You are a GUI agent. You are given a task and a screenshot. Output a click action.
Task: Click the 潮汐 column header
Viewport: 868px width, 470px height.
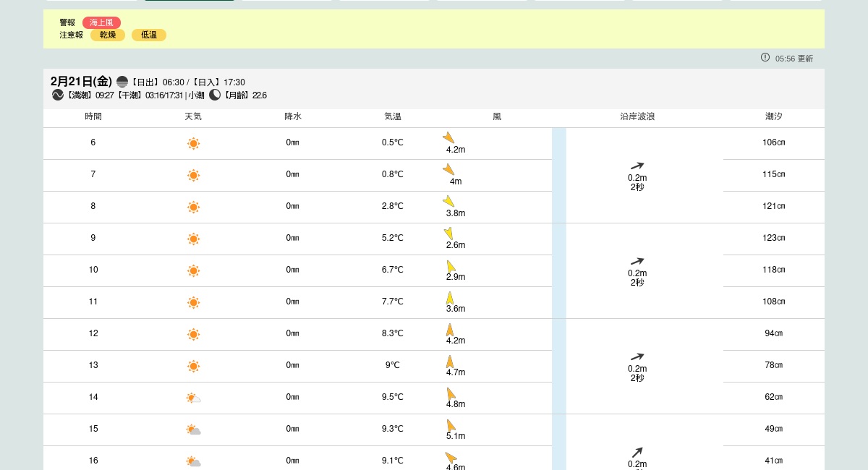tap(773, 116)
